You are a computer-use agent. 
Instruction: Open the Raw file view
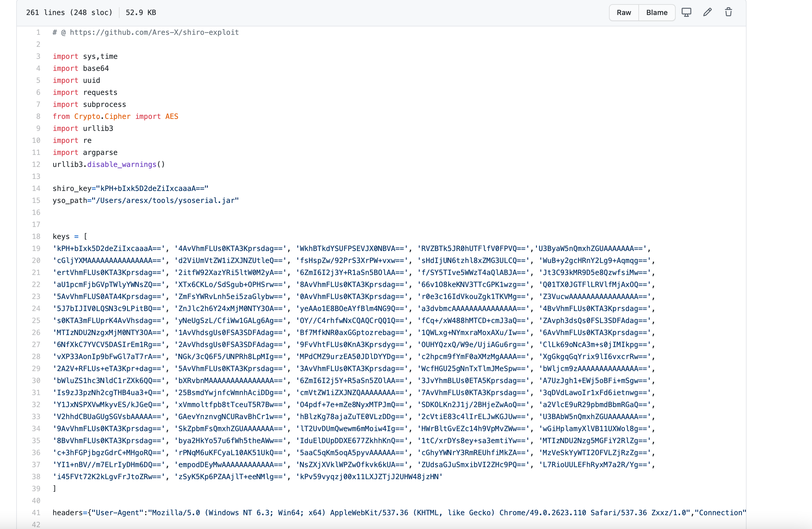(623, 13)
